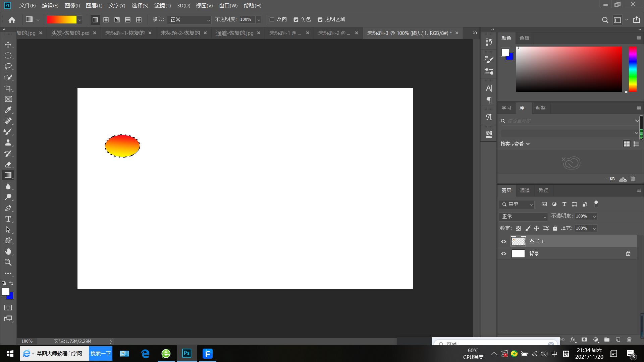Screen dimensions: 644x362
Task: Open the gradient picker dropdown arrow
Action: pyautogui.click(x=79, y=20)
